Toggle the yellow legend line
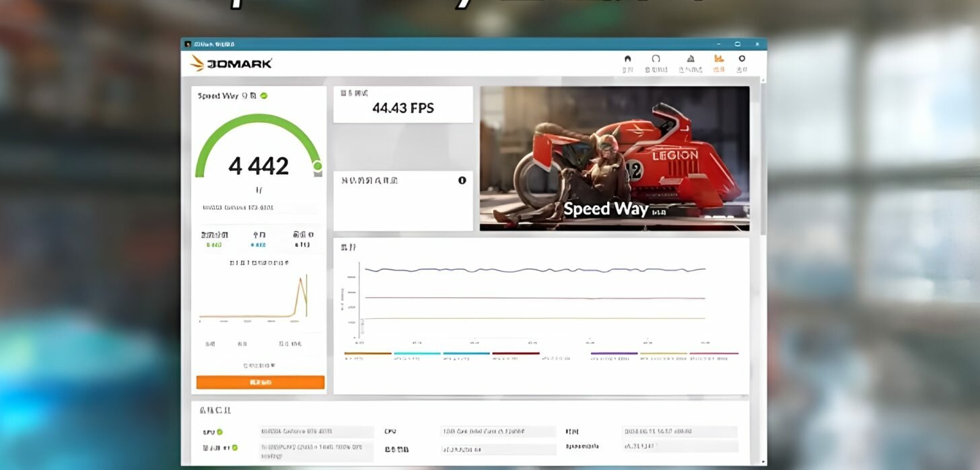The height and width of the screenshot is (470, 980). tap(664, 353)
